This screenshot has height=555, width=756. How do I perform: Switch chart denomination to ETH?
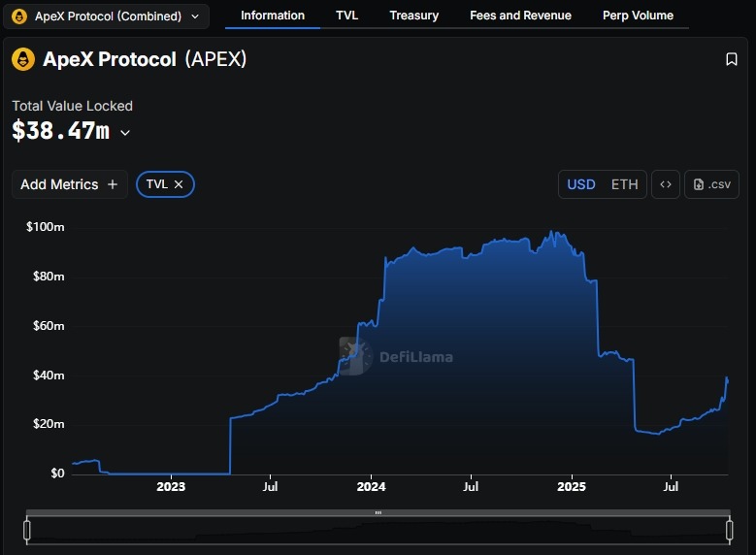click(x=624, y=184)
